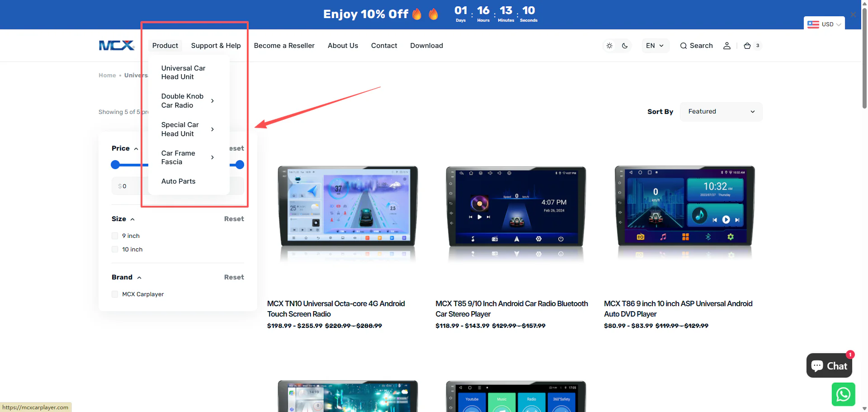Choose Auto Parts from Product menu
This screenshot has height=412, width=868.
[178, 181]
